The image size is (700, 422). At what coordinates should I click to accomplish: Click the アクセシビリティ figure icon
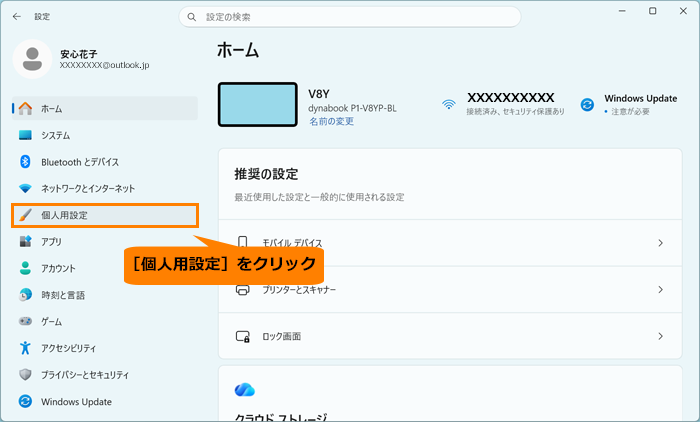coord(25,348)
